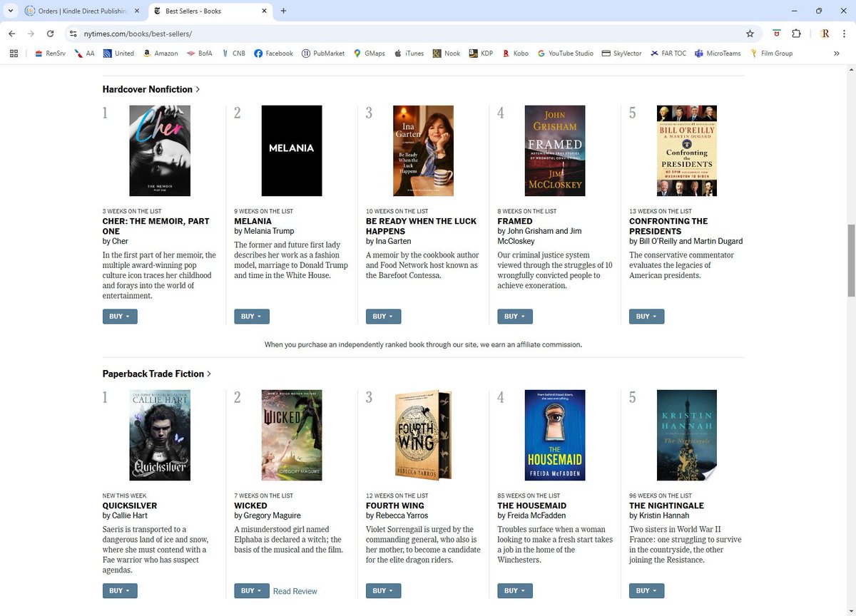Expand BUY dropdown for Melania

[252, 317]
